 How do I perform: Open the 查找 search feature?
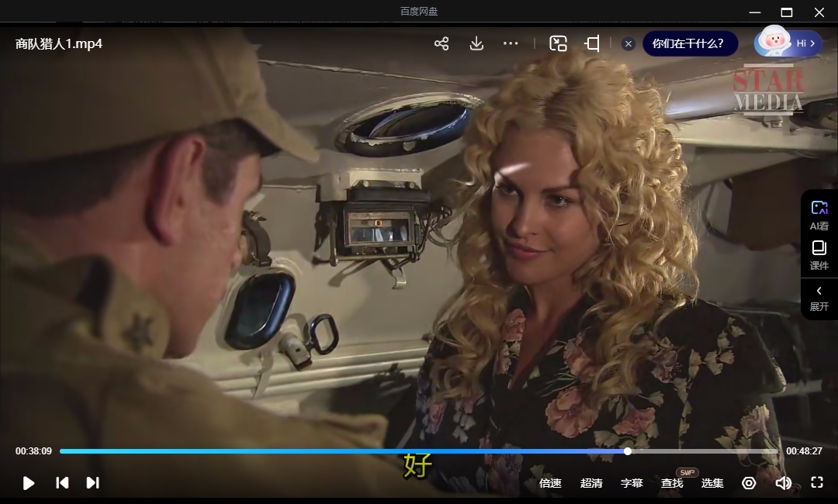(672, 483)
